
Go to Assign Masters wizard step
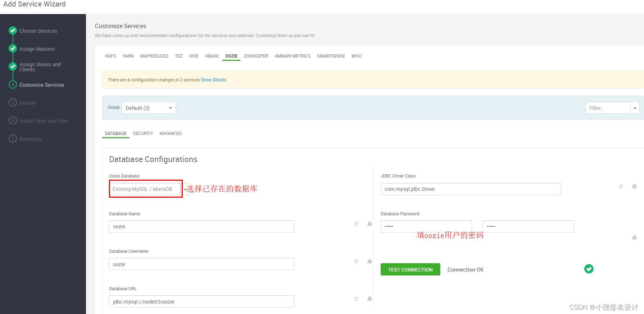coord(37,49)
